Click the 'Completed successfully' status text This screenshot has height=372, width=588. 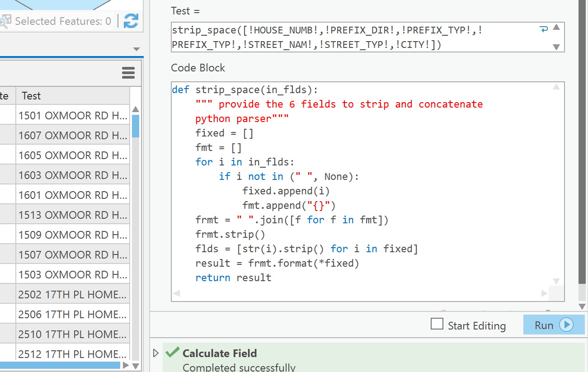pyautogui.click(x=239, y=367)
